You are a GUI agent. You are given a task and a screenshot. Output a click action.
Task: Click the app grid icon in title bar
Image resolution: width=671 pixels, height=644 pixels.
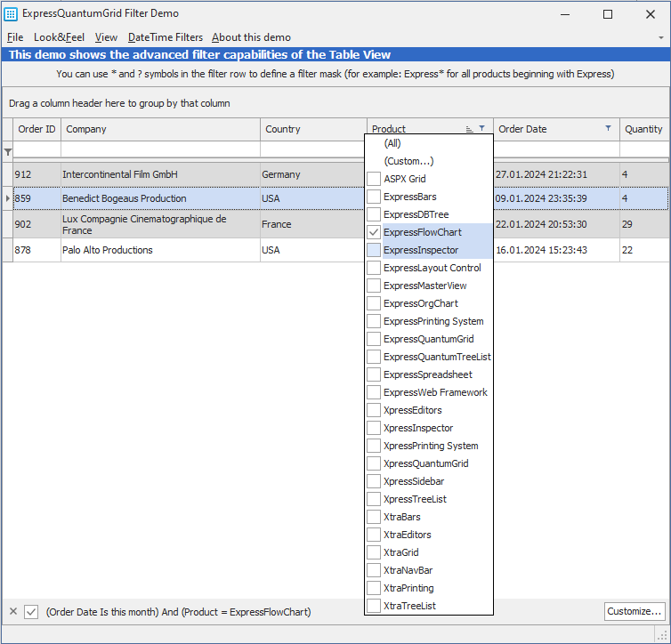tap(11, 14)
